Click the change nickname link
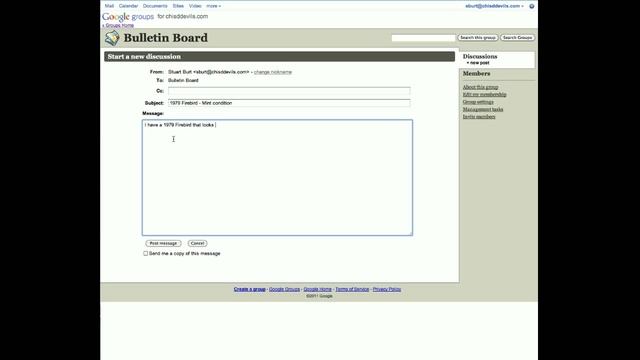 coord(273,72)
